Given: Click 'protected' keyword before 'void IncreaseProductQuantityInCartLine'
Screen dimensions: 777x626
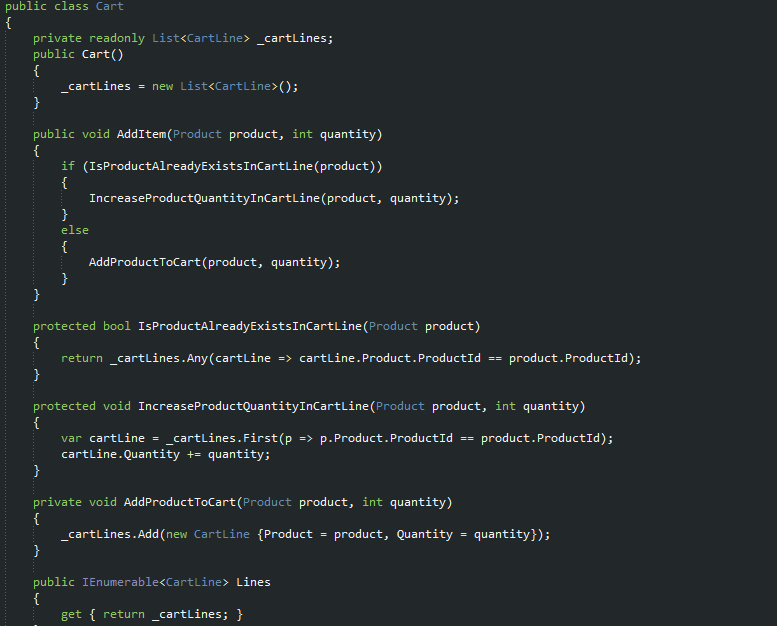Looking at the screenshot, I should click(x=64, y=406).
